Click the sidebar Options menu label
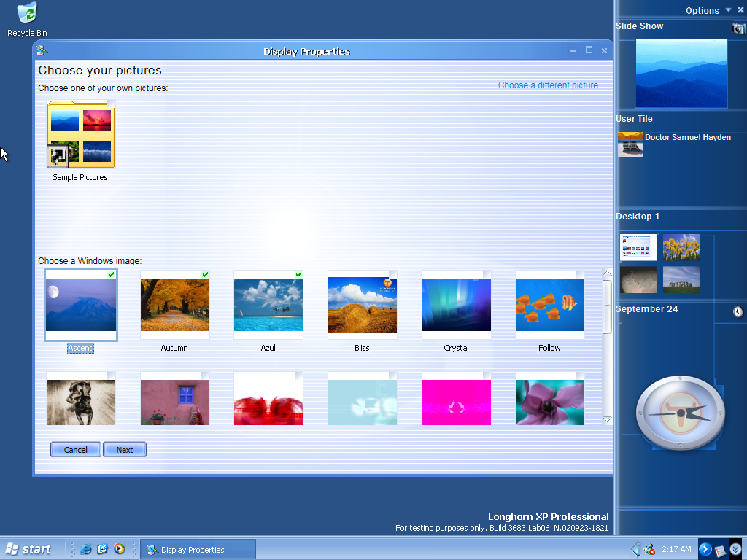Image resolution: width=747 pixels, height=560 pixels. coord(703,10)
